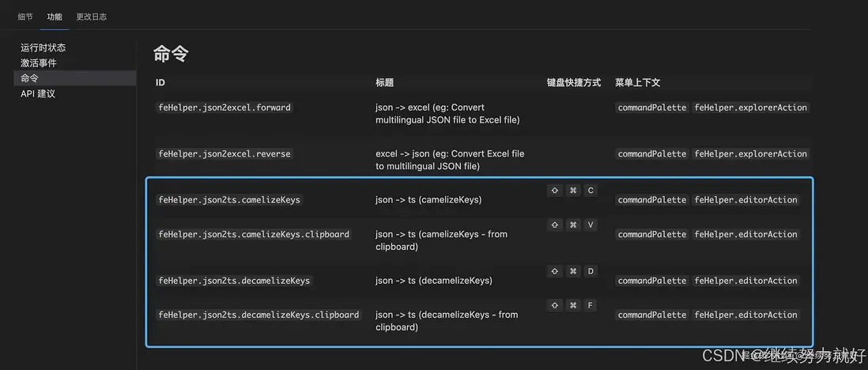Click the F key in decamelizeKeys.clipboard shortcut
Screen dimensions: 868x370
click(x=590, y=305)
